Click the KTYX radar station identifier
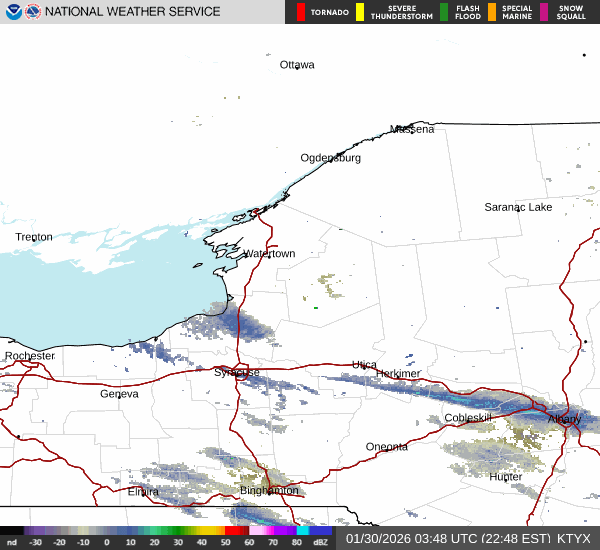 coord(574,538)
